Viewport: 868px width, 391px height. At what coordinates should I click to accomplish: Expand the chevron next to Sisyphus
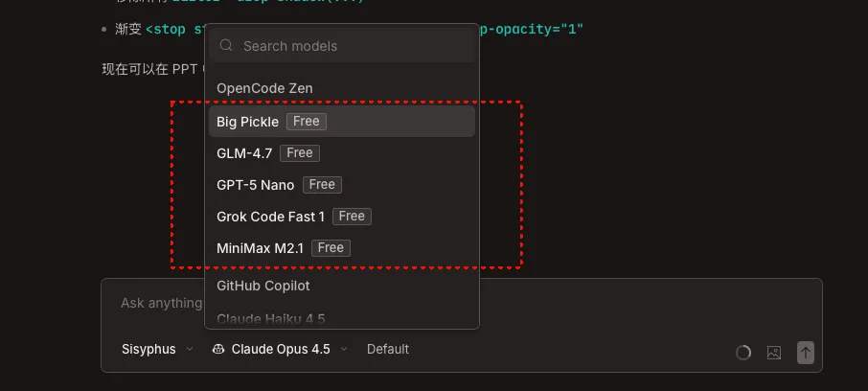190,349
